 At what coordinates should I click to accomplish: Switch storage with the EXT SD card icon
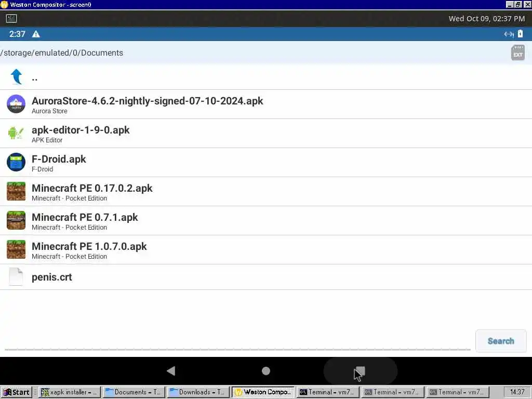518,52
